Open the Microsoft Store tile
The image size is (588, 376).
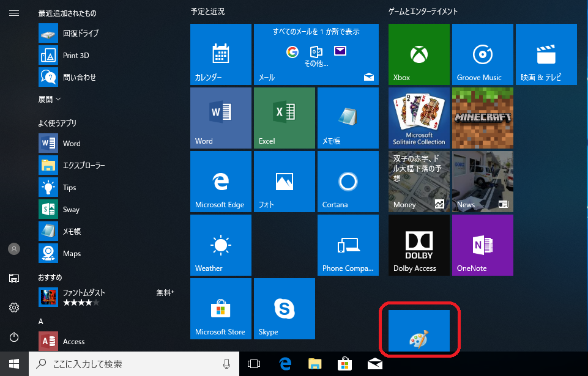tap(221, 309)
